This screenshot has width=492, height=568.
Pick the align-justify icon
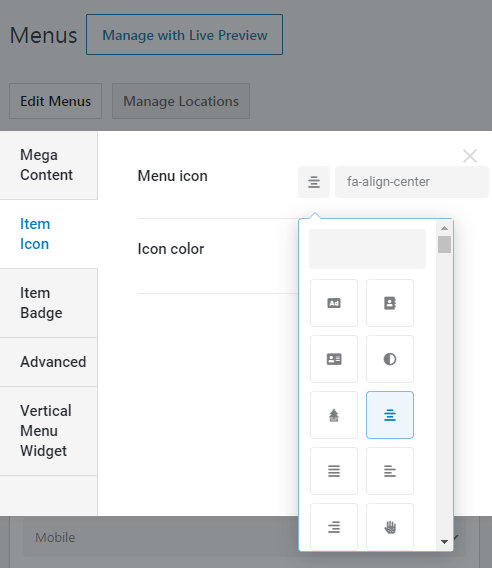pos(334,471)
